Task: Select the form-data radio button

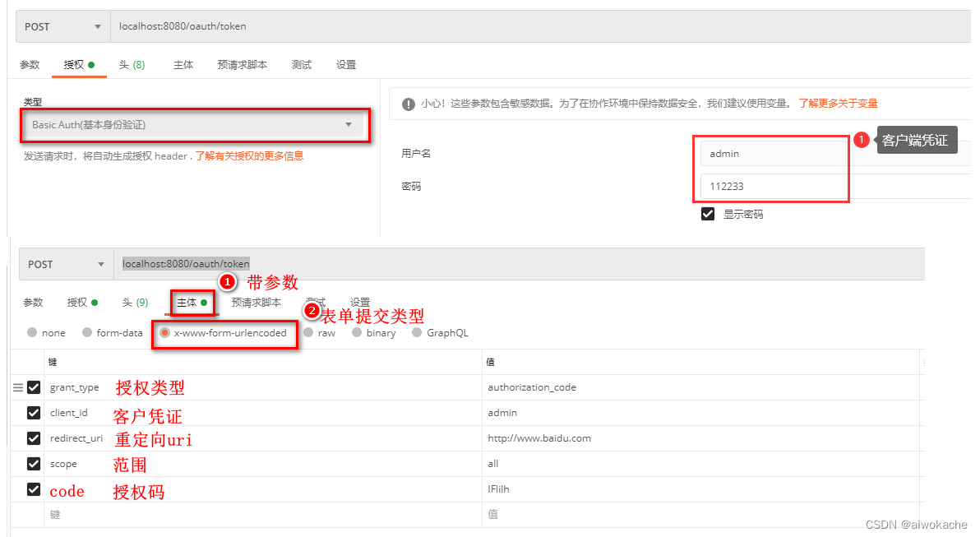Action: pos(86,332)
